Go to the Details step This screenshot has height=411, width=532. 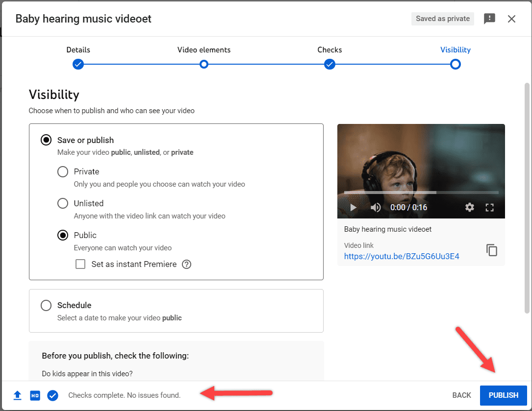pos(78,64)
